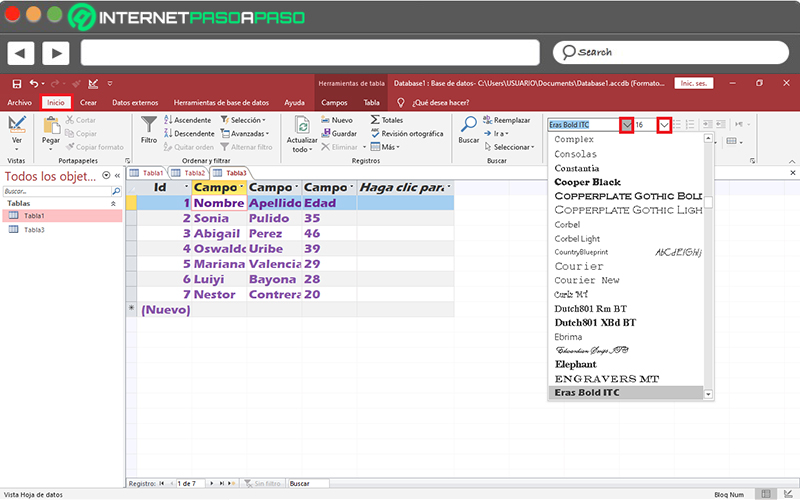Choose Cooper Black from the font list

[587, 182]
